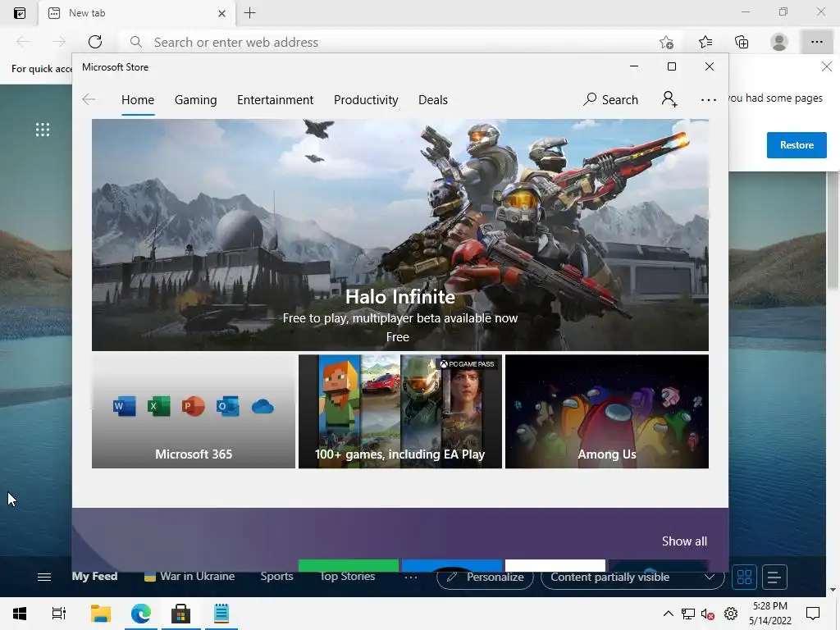Open the Edge feed hamburger menu
840x630 pixels.
[44, 577]
